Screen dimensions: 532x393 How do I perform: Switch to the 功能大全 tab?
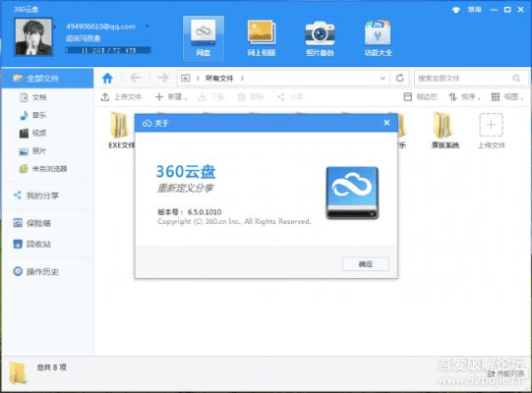pyautogui.click(x=378, y=38)
